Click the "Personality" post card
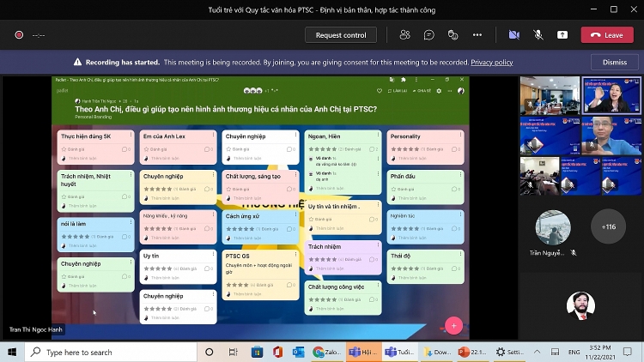 coord(425,147)
